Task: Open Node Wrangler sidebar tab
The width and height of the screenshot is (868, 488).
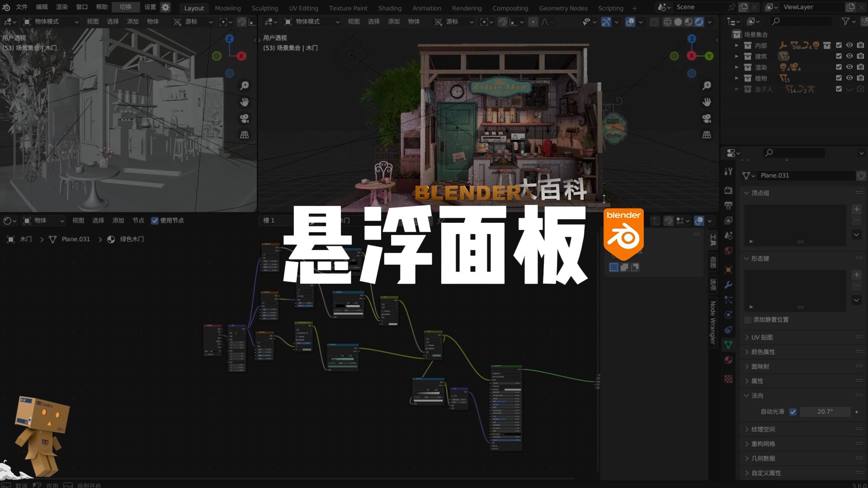Action: click(713, 323)
